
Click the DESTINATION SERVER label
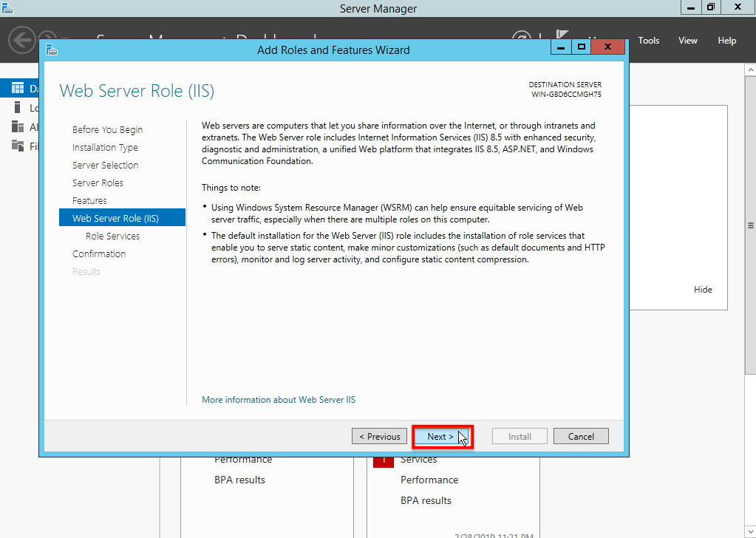[x=565, y=85]
